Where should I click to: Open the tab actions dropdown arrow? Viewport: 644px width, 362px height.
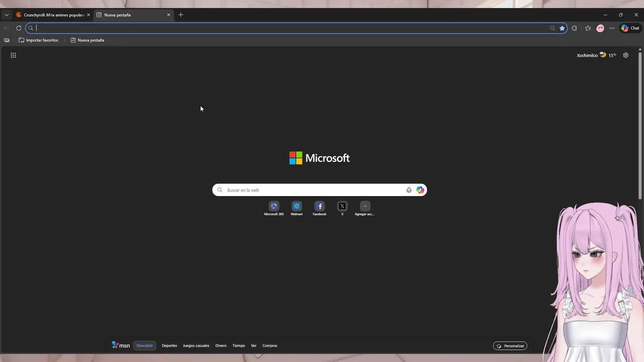7,15
